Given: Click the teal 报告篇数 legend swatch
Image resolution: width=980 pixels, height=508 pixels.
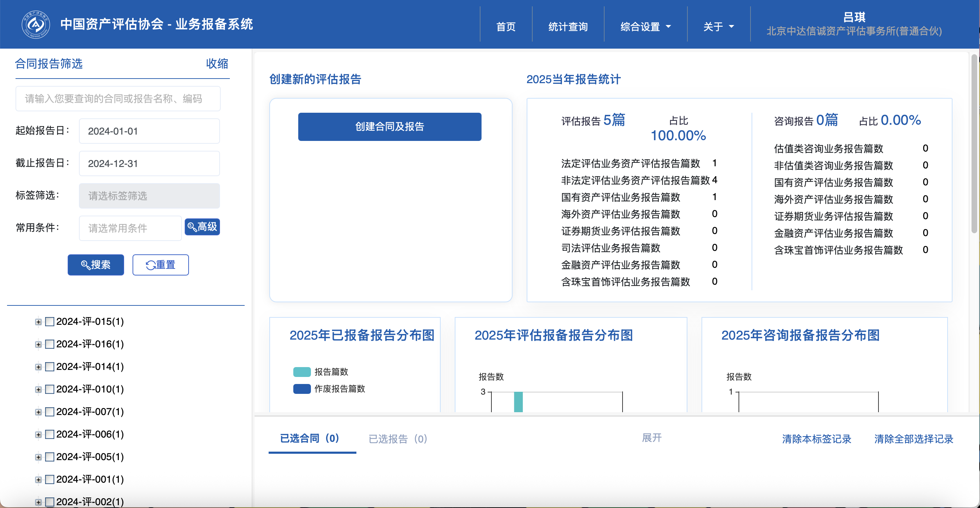Looking at the screenshot, I should 302,372.
